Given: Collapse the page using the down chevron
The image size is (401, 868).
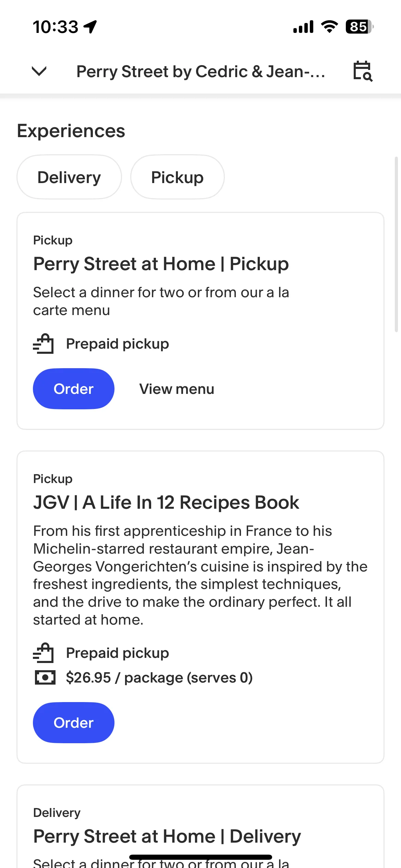Looking at the screenshot, I should coord(39,71).
